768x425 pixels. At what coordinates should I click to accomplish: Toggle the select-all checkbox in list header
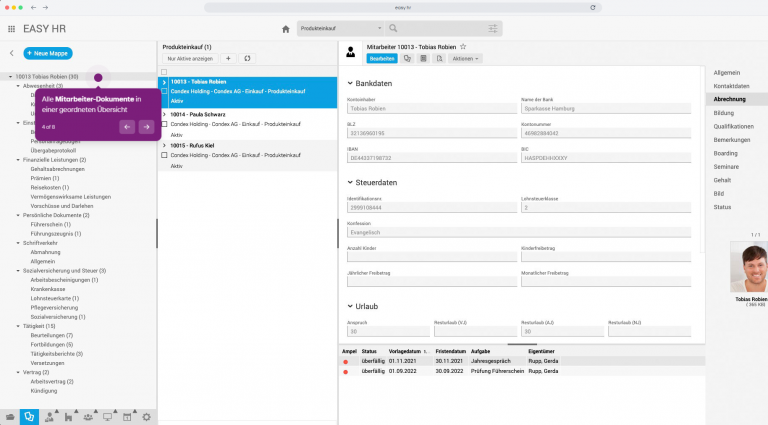pos(164,72)
